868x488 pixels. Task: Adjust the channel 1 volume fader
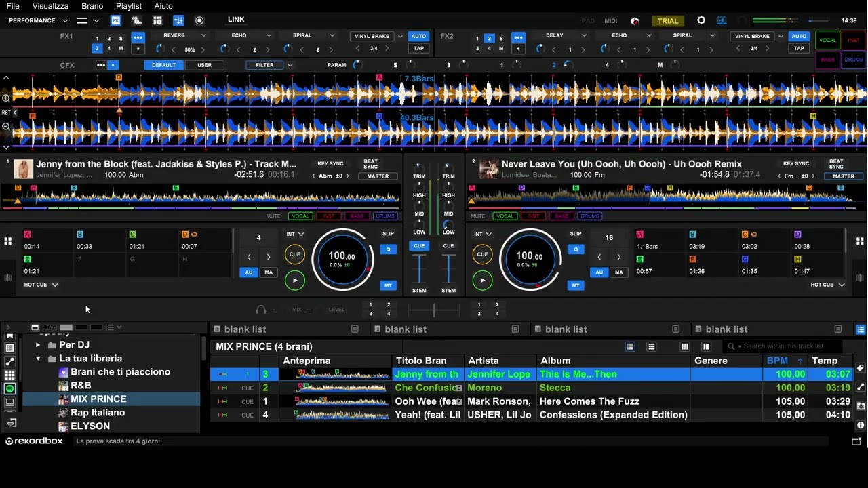click(419, 270)
